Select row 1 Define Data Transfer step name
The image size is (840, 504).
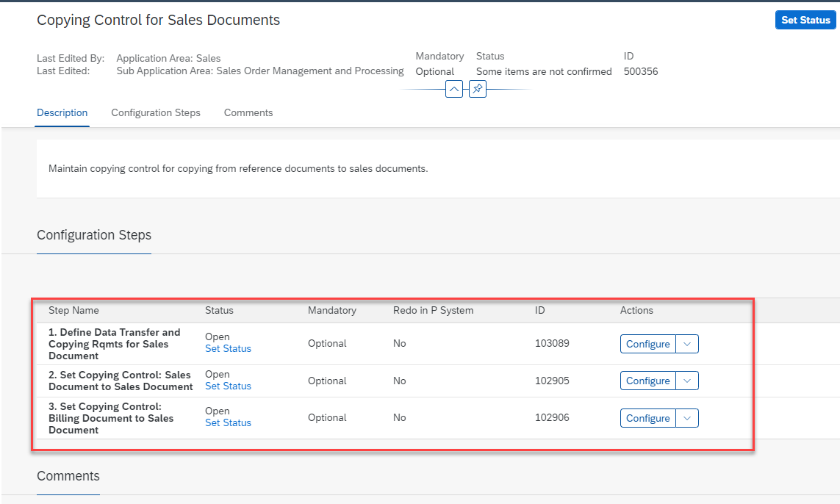point(114,344)
